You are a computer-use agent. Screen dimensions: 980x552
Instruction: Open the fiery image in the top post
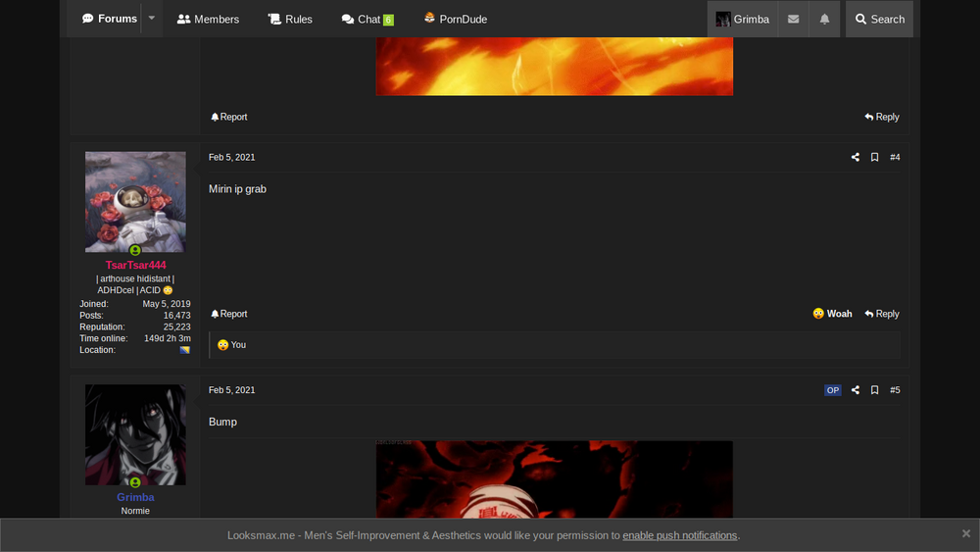pyautogui.click(x=555, y=67)
